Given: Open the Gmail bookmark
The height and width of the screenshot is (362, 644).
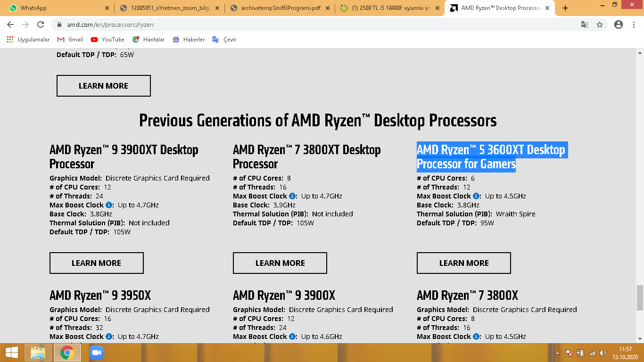Looking at the screenshot, I should click(70, 40).
